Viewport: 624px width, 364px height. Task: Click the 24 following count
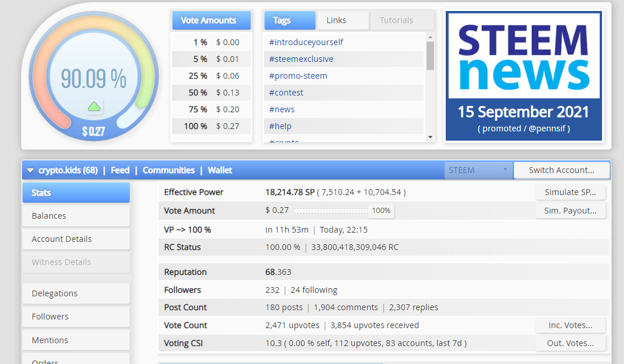click(x=314, y=290)
